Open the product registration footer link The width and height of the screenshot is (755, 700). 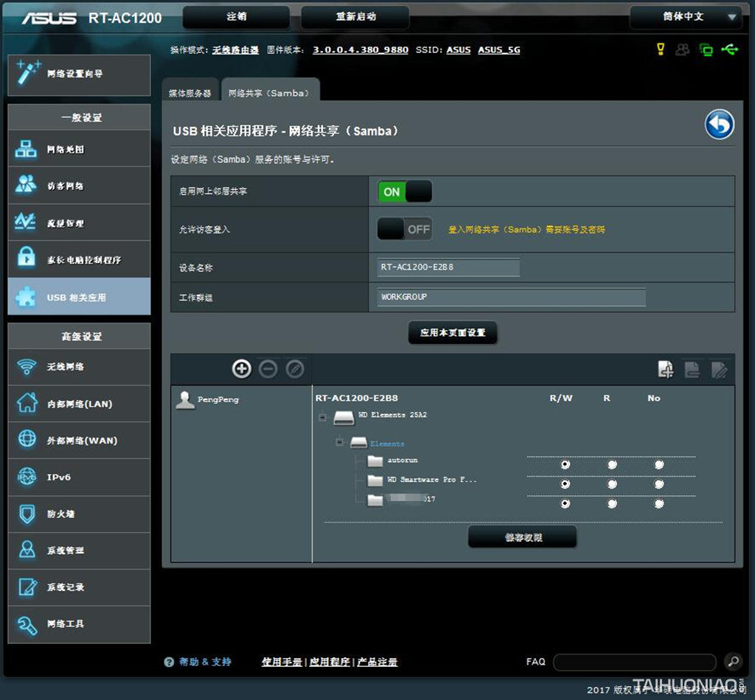coord(377,662)
